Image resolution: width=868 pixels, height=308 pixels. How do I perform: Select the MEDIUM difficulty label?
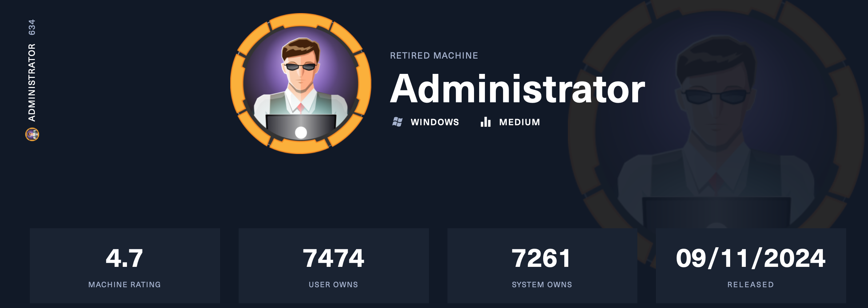(519, 122)
